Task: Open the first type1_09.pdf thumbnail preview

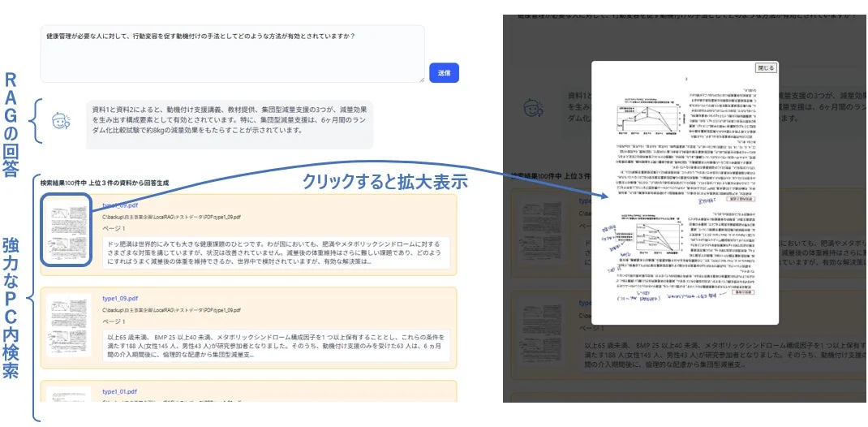Action: tap(67, 231)
